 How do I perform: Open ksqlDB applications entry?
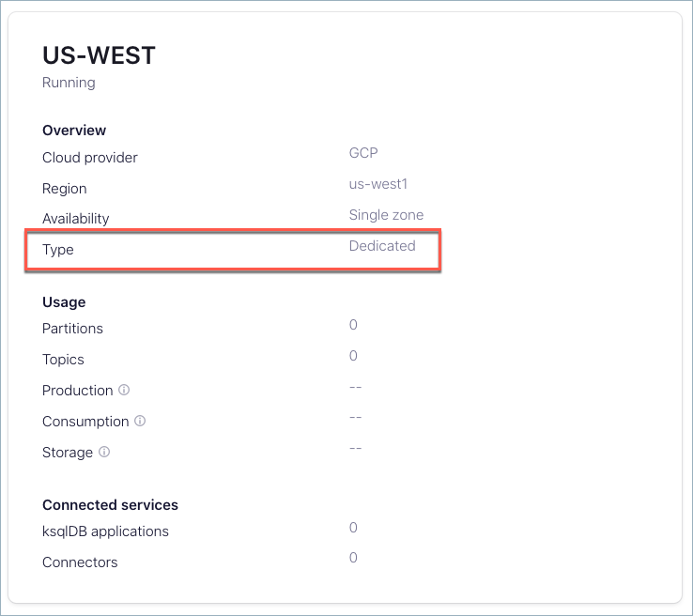[x=105, y=531]
